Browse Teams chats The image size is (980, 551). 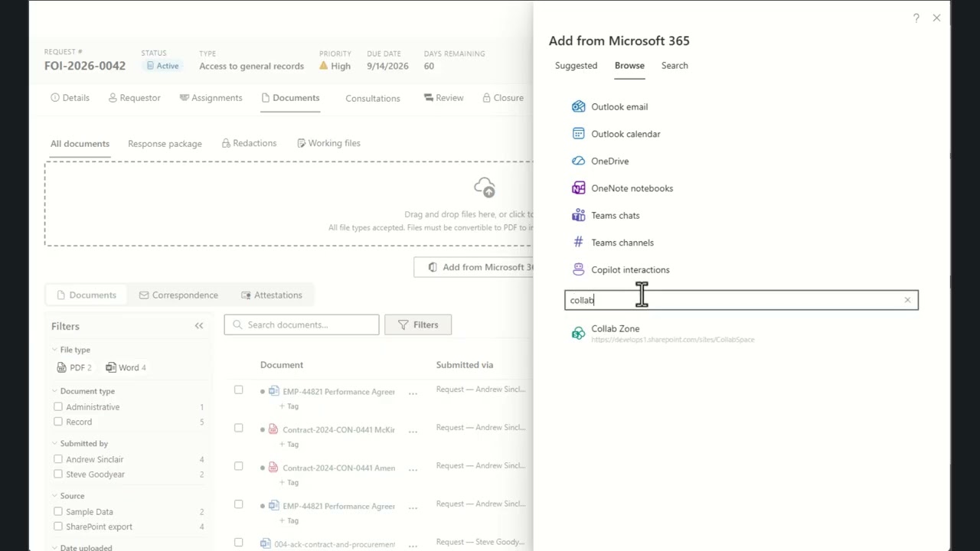pos(606,216)
